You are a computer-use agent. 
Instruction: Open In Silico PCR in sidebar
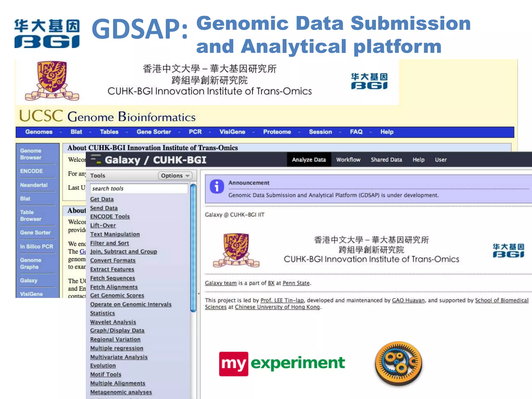point(37,247)
